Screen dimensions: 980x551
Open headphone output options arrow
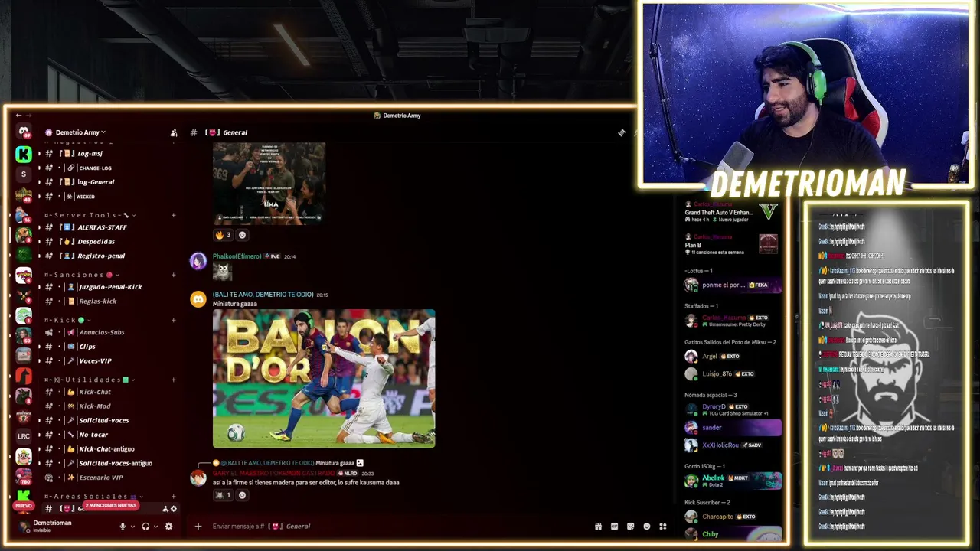(x=155, y=526)
